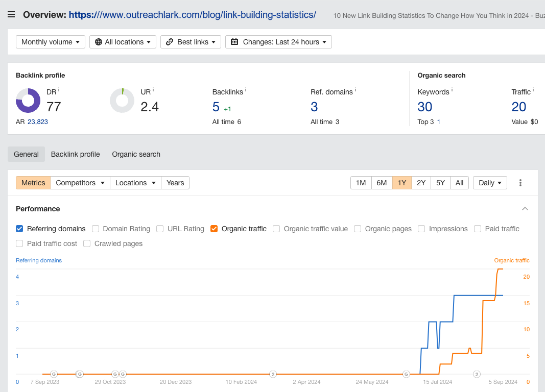Click the Traffic info icon
The image size is (545, 392).
point(533,90)
